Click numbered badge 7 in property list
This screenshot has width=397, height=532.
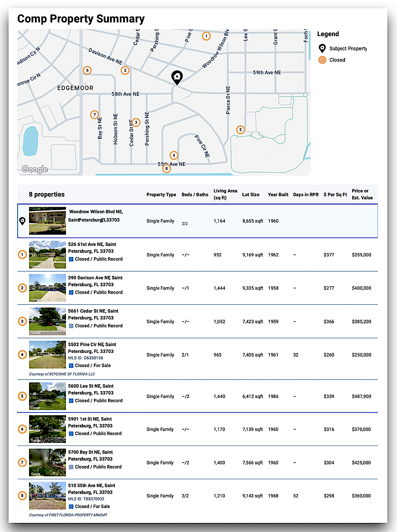click(x=22, y=462)
